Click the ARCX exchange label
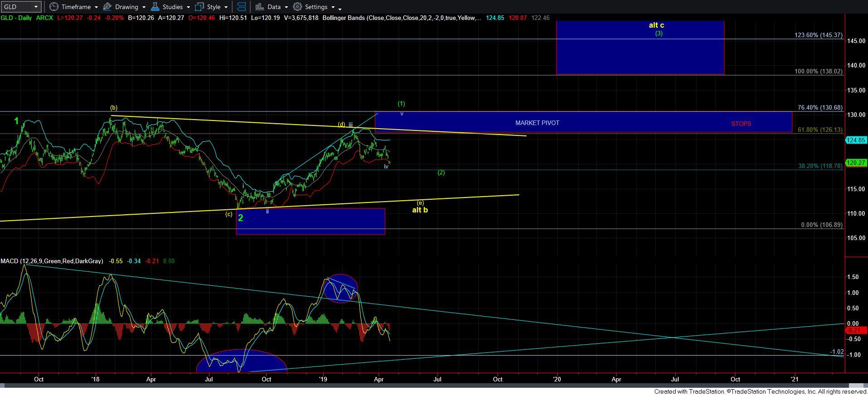The width and height of the screenshot is (868, 395). point(44,18)
